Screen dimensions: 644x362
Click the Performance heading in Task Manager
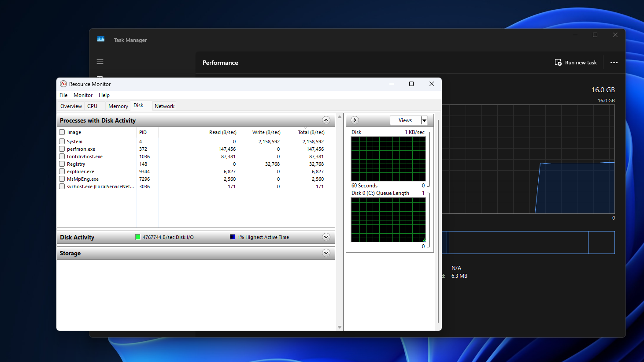click(x=220, y=63)
